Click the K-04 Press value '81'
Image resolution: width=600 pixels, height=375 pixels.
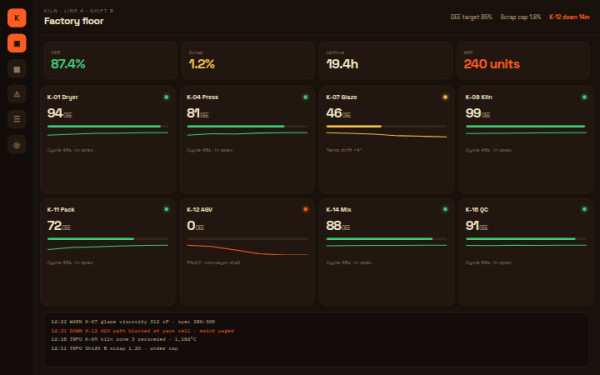tap(193, 113)
